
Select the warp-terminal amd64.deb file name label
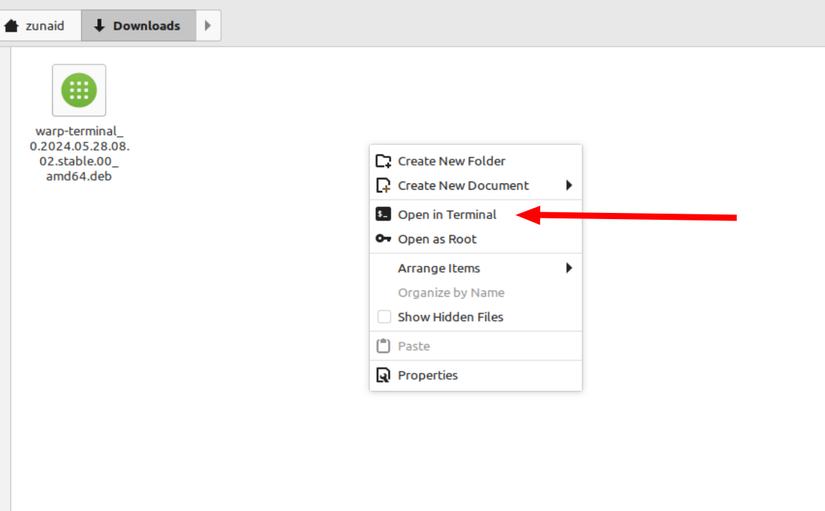point(79,153)
